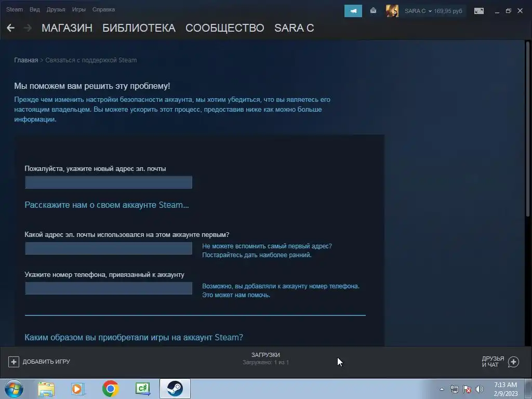
Task: Click the new email address field
Action: [x=109, y=182]
